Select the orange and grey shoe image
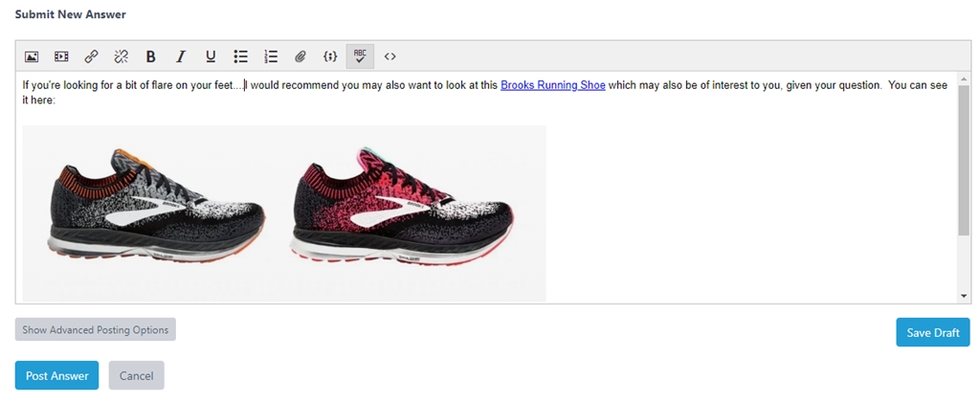 pyautogui.click(x=158, y=206)
